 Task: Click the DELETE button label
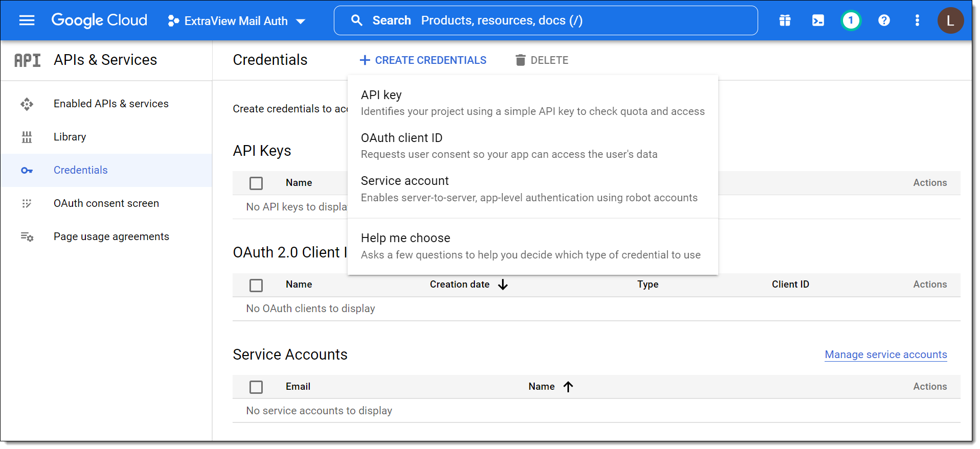549,60
